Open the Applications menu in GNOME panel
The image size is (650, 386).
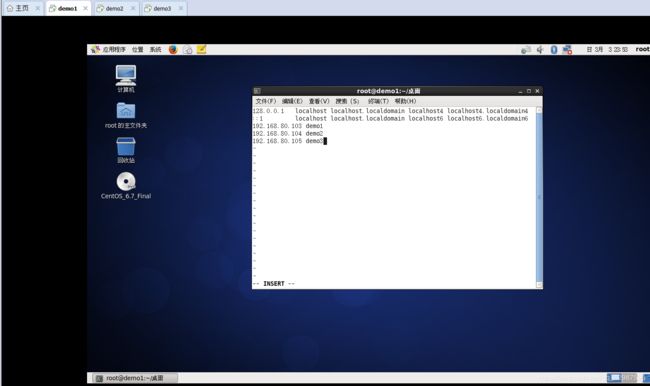(x=109, y=50)
